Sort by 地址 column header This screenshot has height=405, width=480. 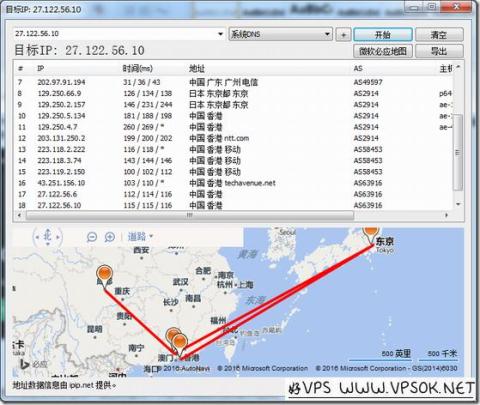[x=197, y=69]
